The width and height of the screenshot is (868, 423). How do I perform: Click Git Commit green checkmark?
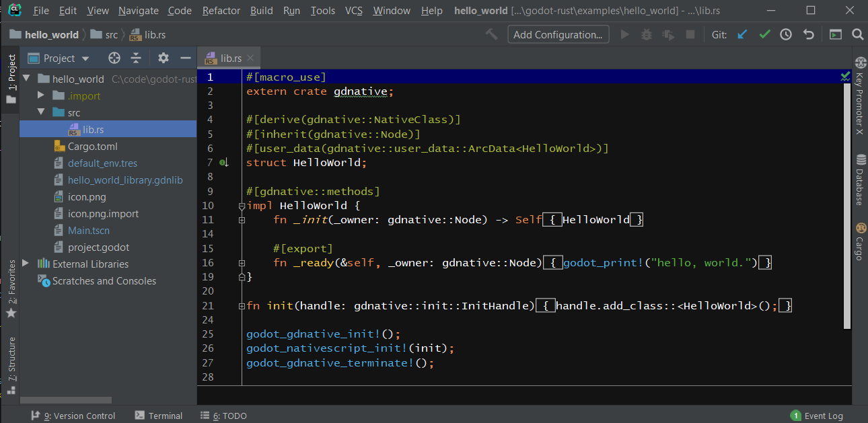point(764,34)
